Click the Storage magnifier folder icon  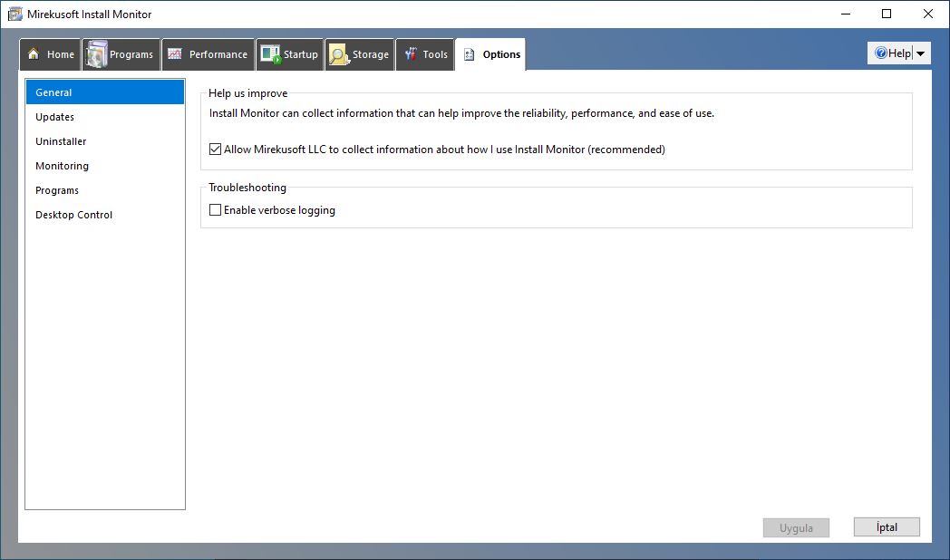pos(339,53)
